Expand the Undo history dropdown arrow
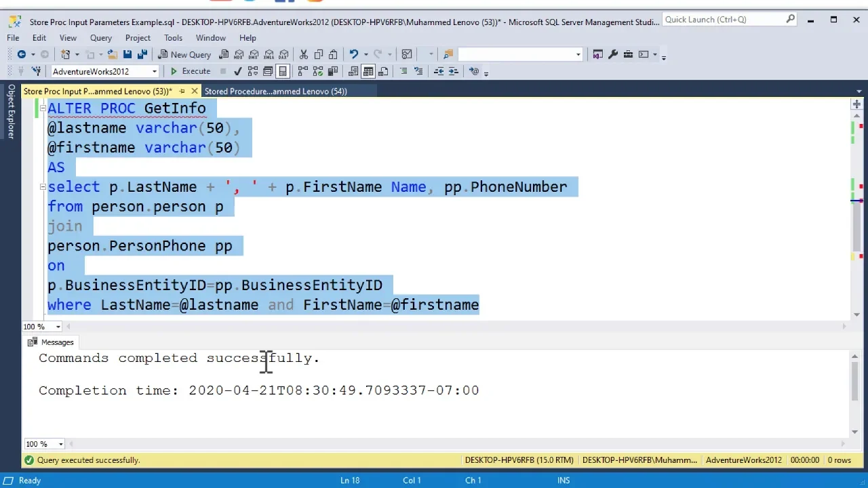This screenshot has height=488, width=868. coord(366,54)
